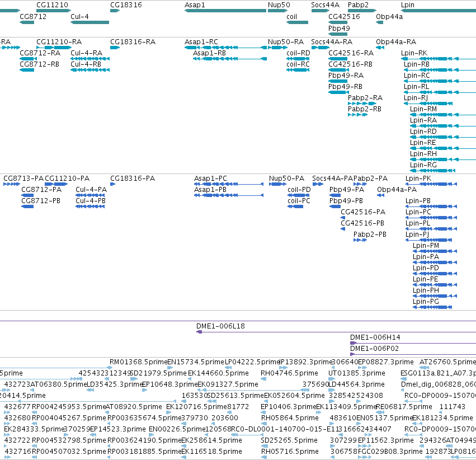The height and width of the screenshot is (460, 476).
Task: Select the coil gene label
Action: (292, 16)
